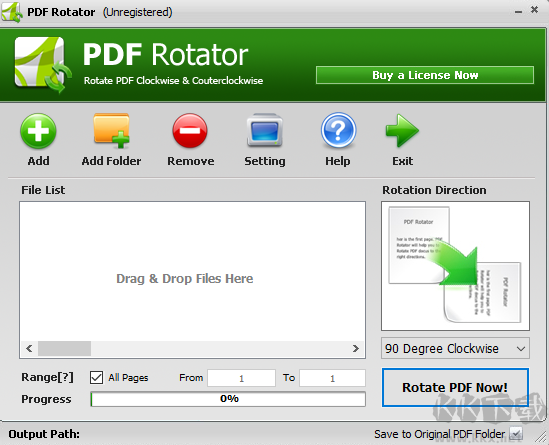Click the Range[?] help label
Viewport: 549px width, 445px height.
[48, 377]
